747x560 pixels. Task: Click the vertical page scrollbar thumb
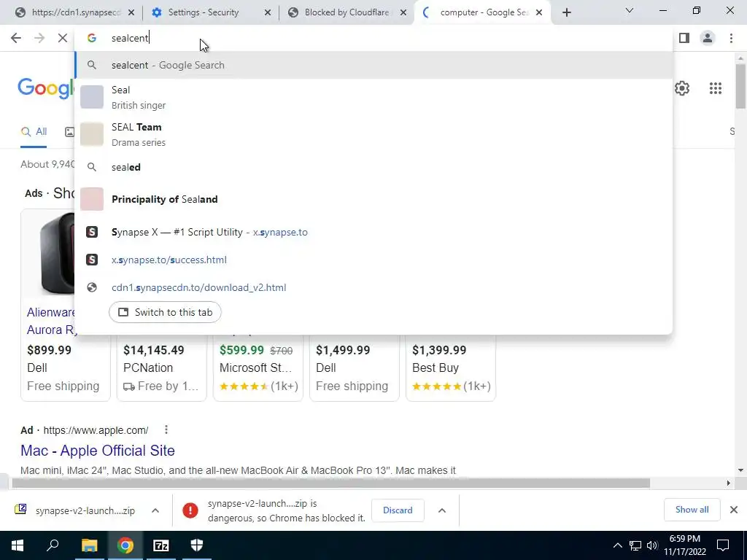pos(740,86)
